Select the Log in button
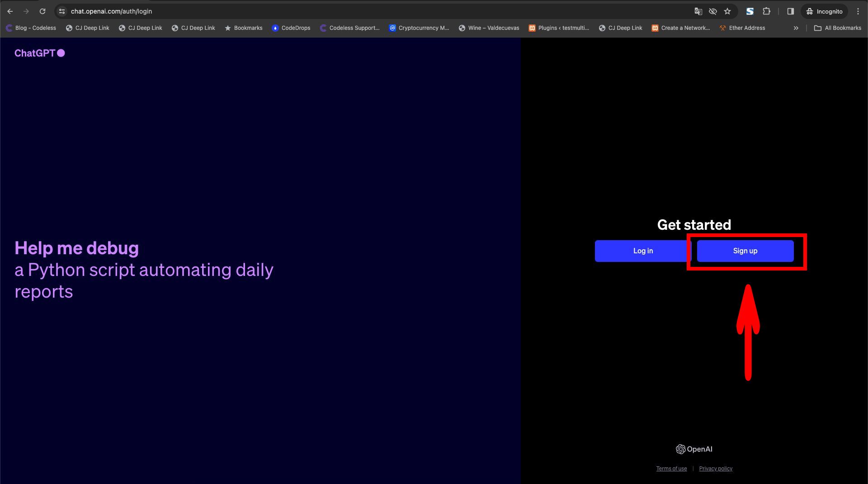Image resolution: width=868 pixels, height=484 pixels. point(643,251)
